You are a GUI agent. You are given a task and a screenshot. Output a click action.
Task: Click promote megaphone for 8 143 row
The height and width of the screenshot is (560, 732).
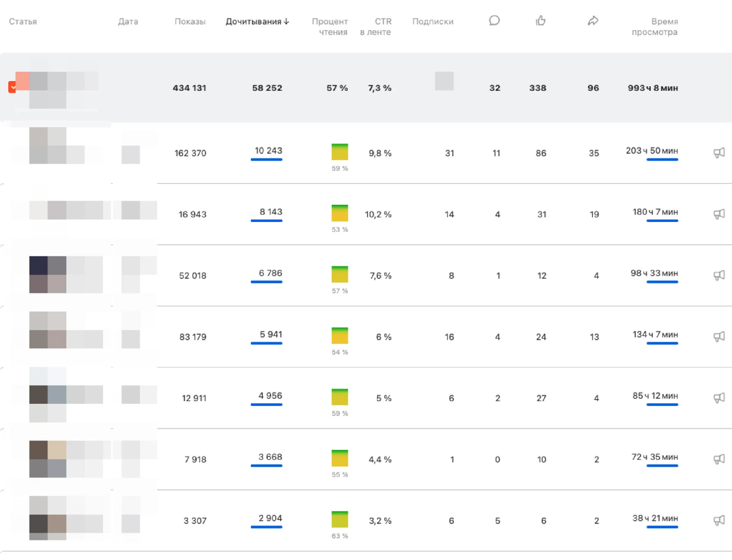[x=719, y=214]
